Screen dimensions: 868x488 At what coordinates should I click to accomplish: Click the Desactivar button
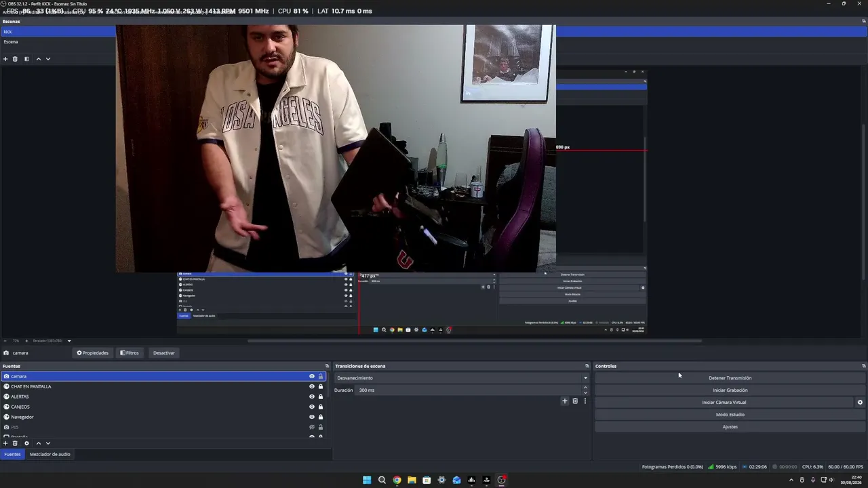pyautogui.click(x=163, y=352)
